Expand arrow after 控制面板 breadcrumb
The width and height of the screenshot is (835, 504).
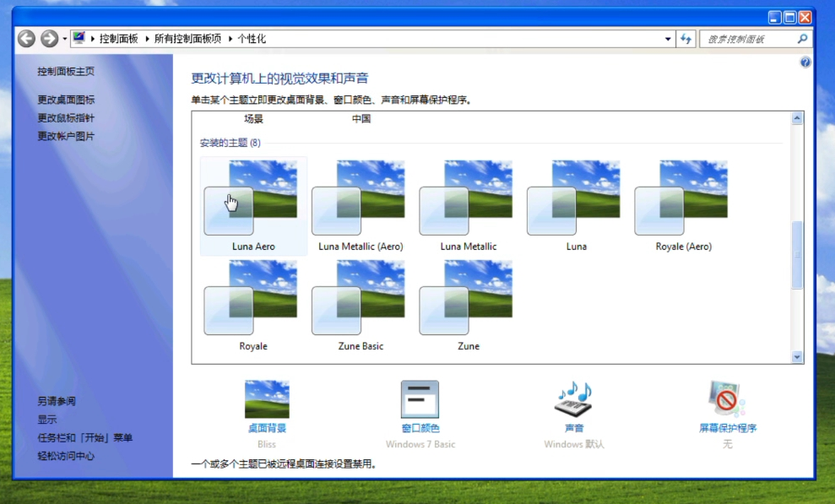point(147,39)
